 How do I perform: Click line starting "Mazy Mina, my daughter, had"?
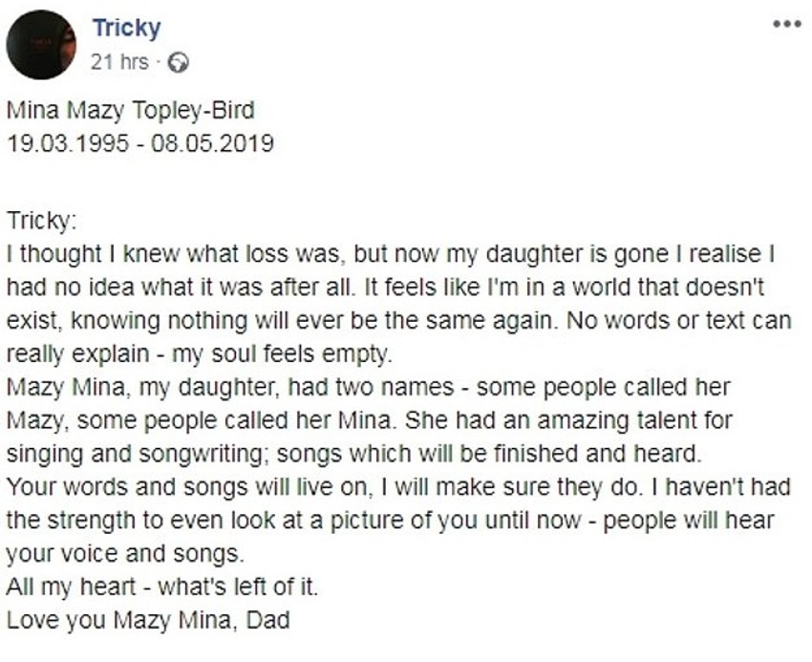pyautogui.click(x=368, y=387)
